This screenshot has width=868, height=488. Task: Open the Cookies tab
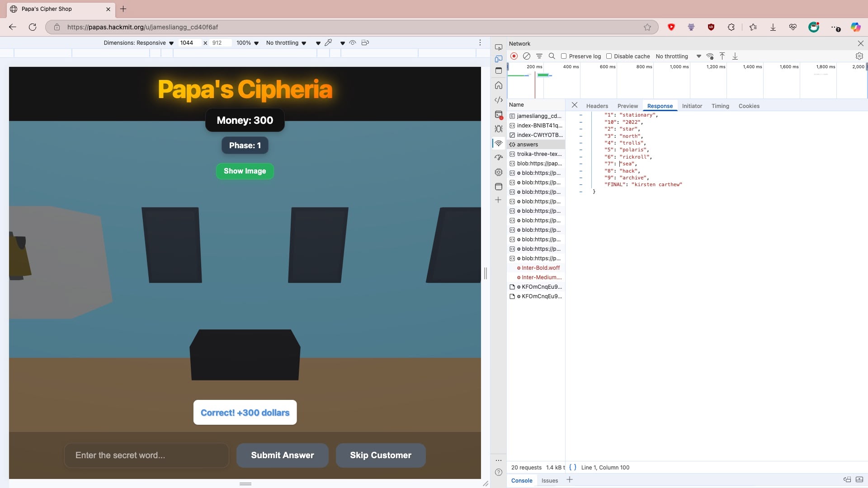[749, 106]
